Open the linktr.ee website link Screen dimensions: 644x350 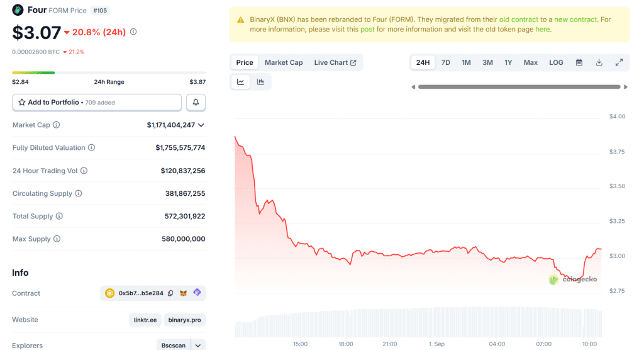[145, 320]
